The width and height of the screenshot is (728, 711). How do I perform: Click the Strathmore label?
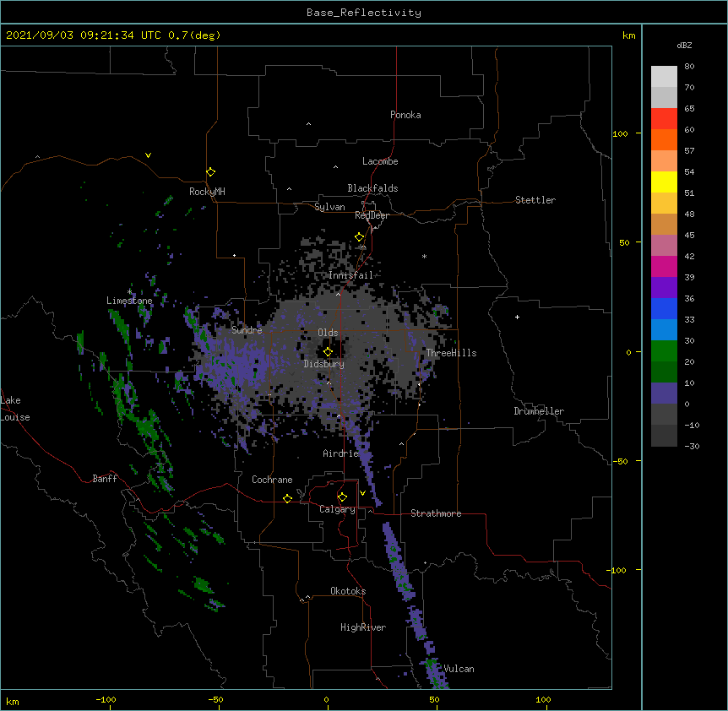436,513
